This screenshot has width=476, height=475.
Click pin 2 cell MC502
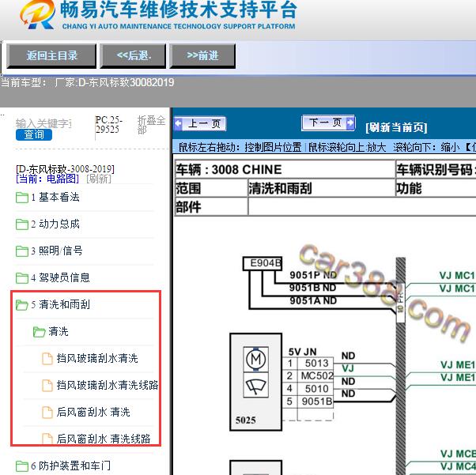click(x=316, y=376)
